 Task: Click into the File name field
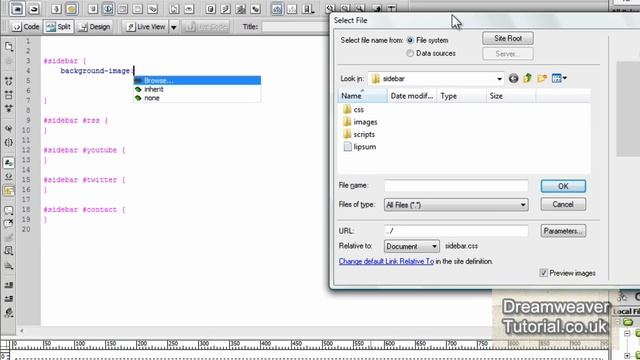click(x=456, y=186)
